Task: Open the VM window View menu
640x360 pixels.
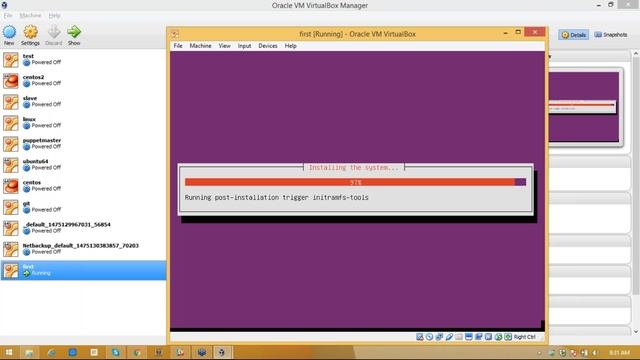Action: coord(224,46)
